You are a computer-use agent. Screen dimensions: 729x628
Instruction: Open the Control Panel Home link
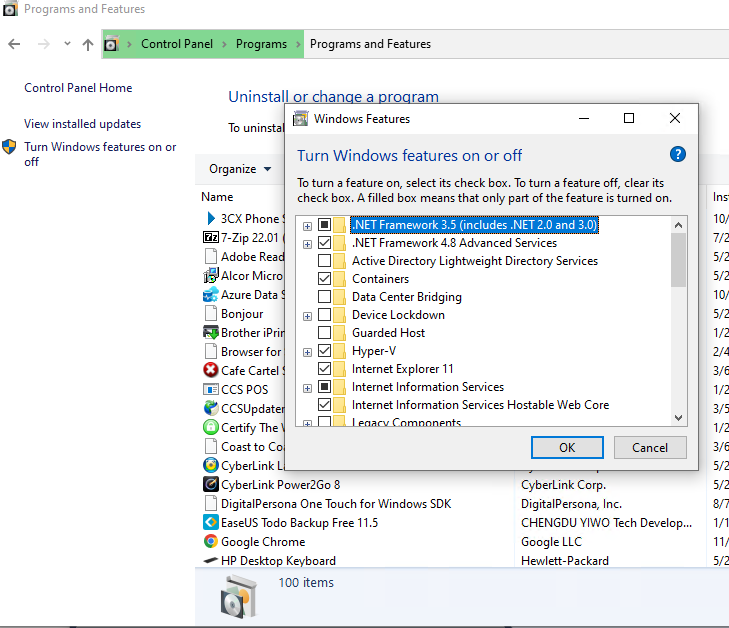tap(78, 88)
